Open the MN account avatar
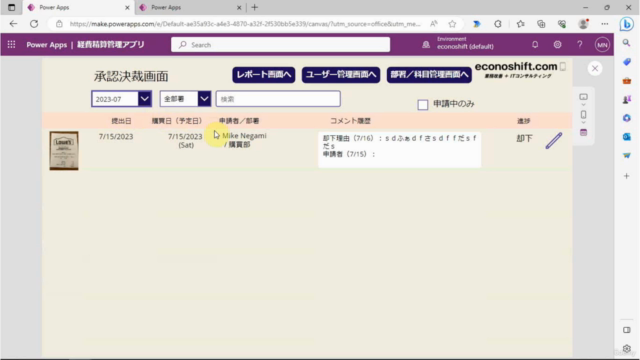The image size is (640, 360). coord(602,45)
